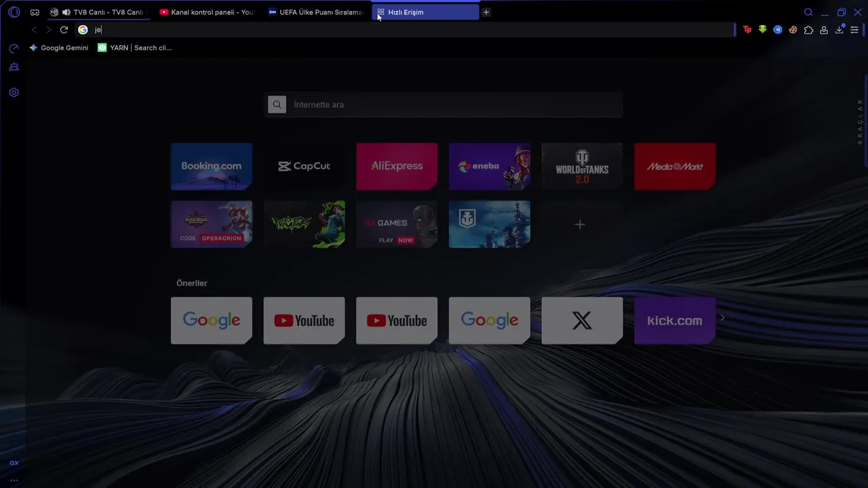
Task: Open the downloads icon
Action: [x=839, y=30]
